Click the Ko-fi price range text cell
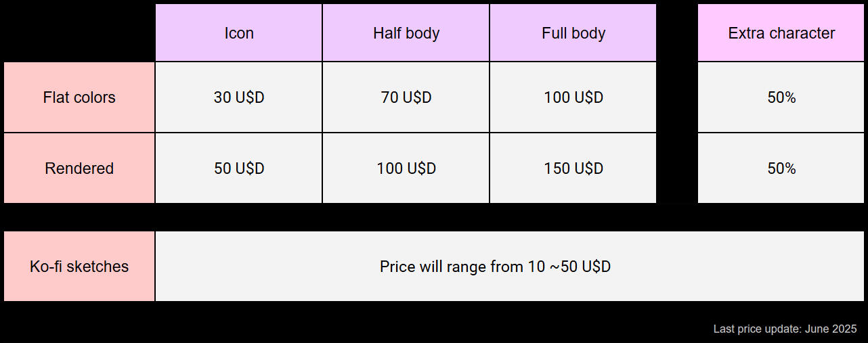Screen dimensions: 868x343 click(x=495, y=267)
